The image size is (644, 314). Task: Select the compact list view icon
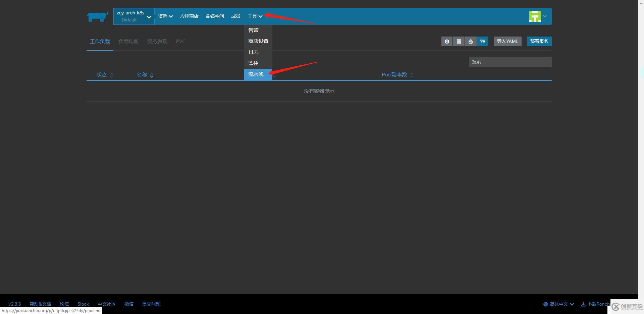[483, 41]
